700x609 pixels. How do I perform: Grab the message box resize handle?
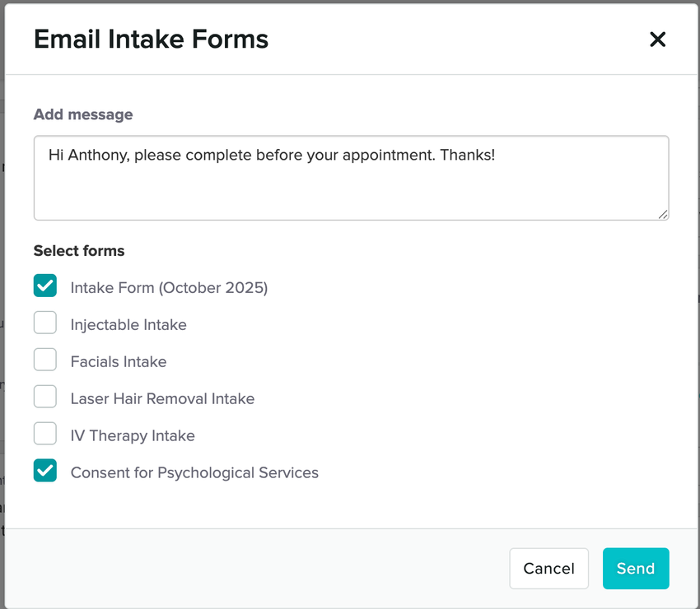coord(663,214)
